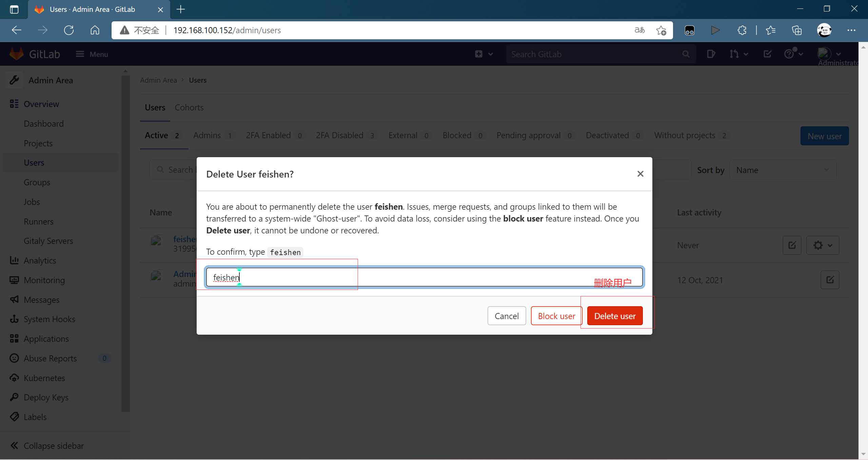Open a new browser tab
This screenshot has height=460, width=868.
[181, 9]
